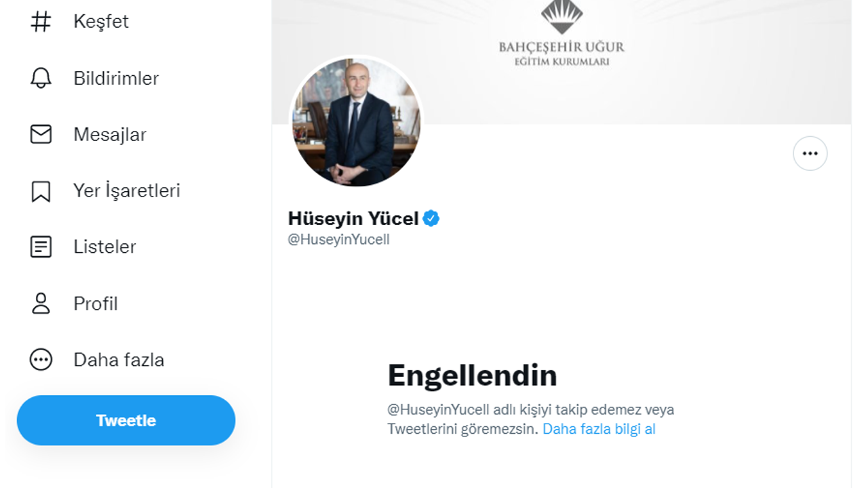Click the Bahçeşehir Uğur banner image
This screenshot has height=488, width=868.
561,62
